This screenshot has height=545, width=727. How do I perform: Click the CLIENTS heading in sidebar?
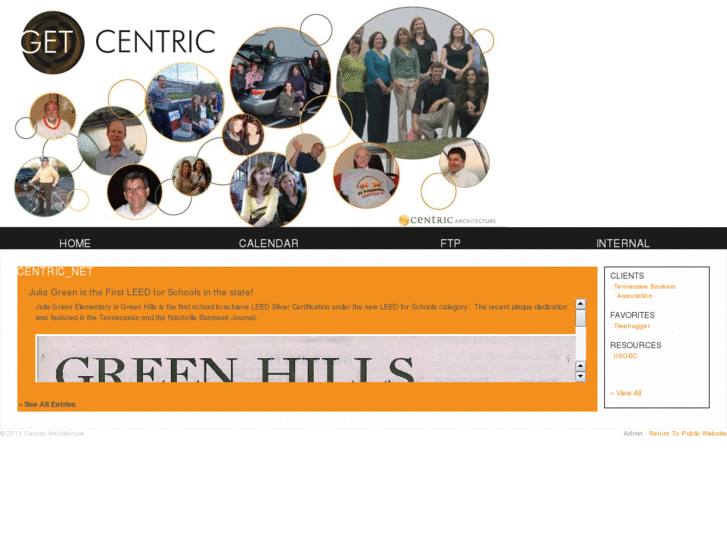point(627,276)
